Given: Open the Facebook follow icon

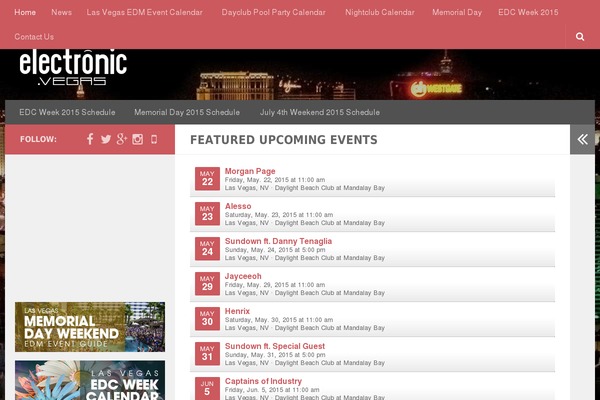Looking at the screenshot, I should click(90, 139).
